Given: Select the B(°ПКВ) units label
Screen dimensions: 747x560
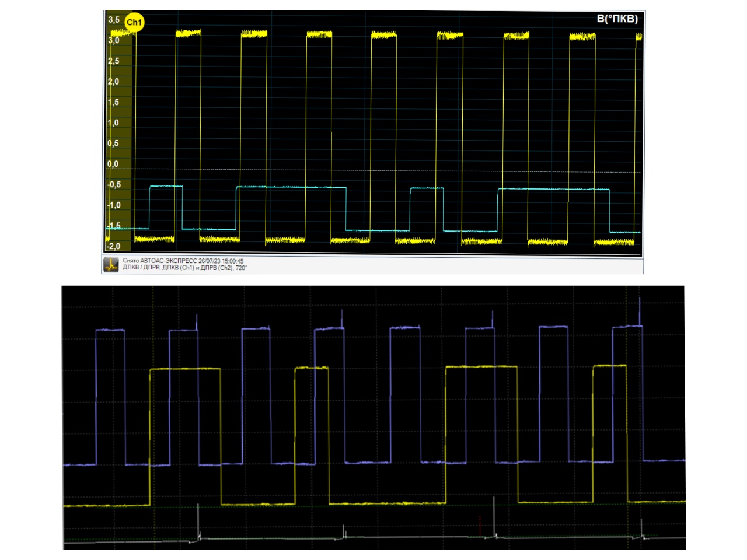Looking at the screenshot, I should [617, 19].
